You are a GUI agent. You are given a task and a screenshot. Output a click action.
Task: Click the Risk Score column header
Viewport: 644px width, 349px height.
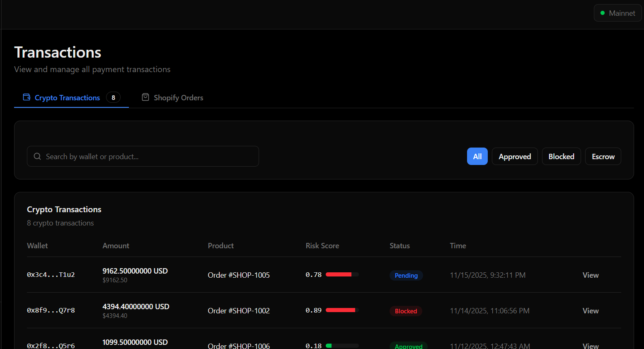[x=322, y=245]
